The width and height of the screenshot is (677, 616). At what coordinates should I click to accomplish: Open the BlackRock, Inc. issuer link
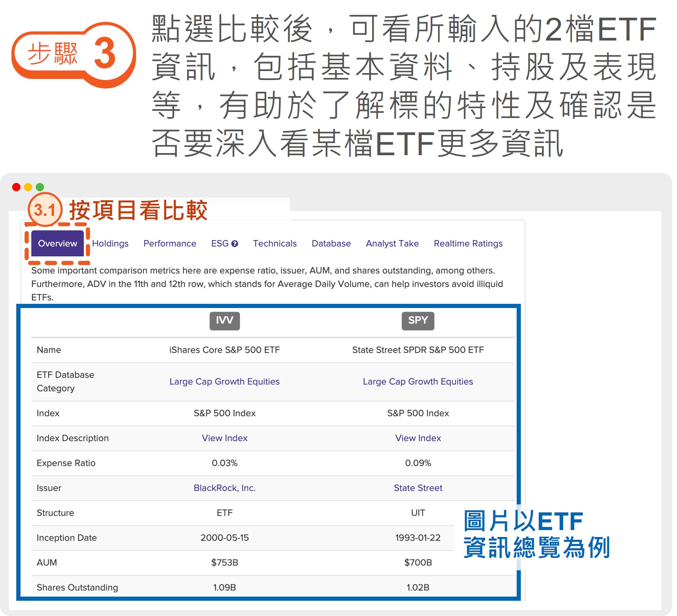[225, 488]
